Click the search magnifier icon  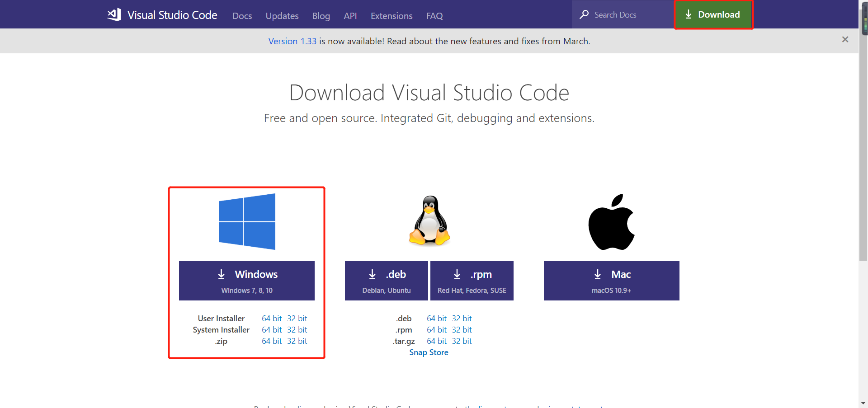584,14
